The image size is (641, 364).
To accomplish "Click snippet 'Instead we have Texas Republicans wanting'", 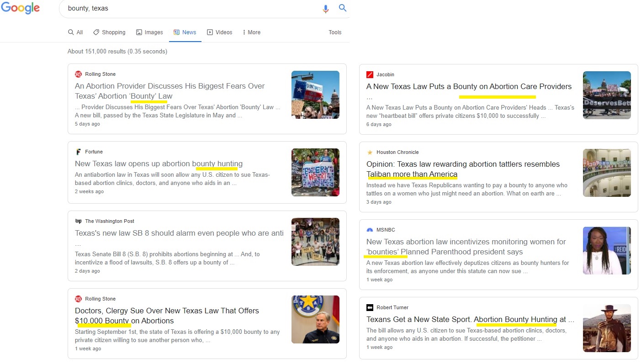I will pos(467,189).
